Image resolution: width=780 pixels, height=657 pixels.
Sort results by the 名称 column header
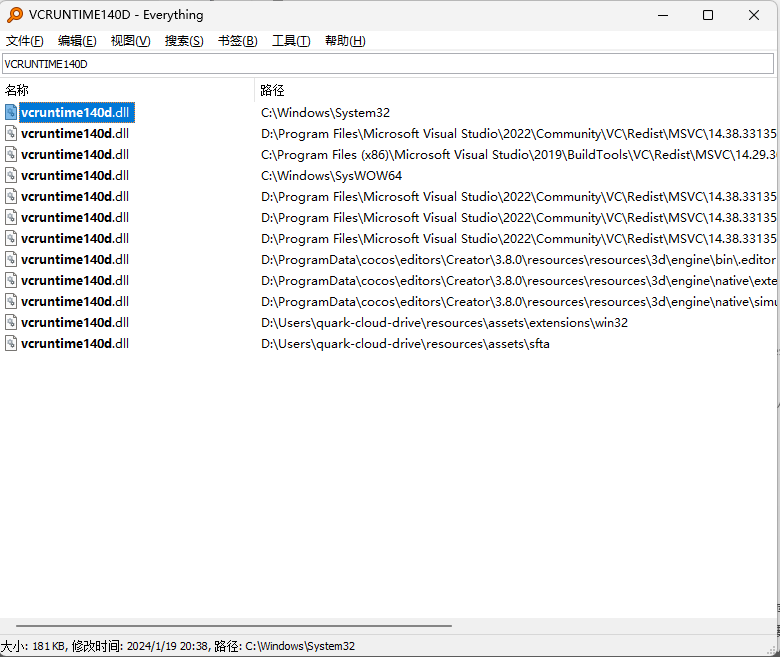point(127,90)
